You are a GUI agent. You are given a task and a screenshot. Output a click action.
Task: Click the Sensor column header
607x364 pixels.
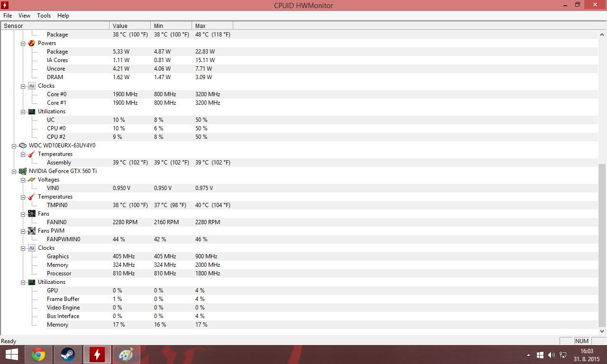[55, 26]
